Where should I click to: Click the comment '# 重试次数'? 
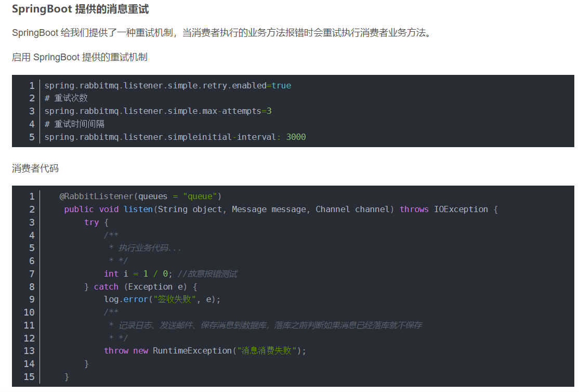[x=66, y=98]
